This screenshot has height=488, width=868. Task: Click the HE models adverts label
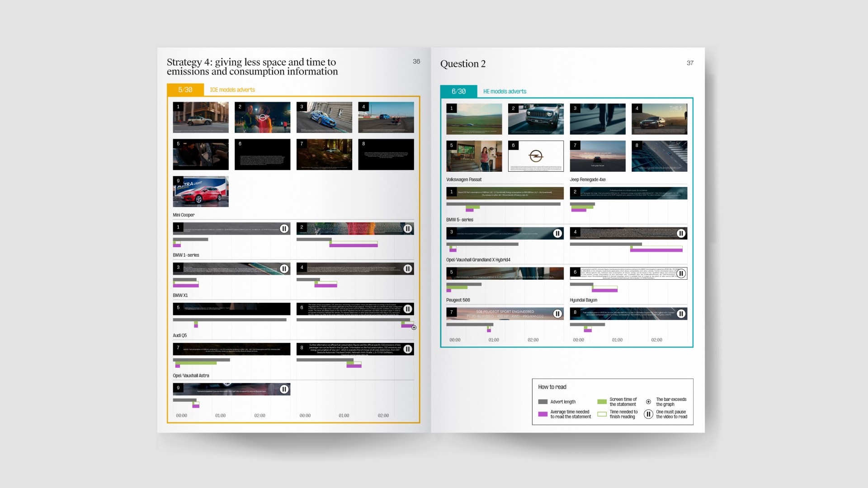(x=505, y=91)
